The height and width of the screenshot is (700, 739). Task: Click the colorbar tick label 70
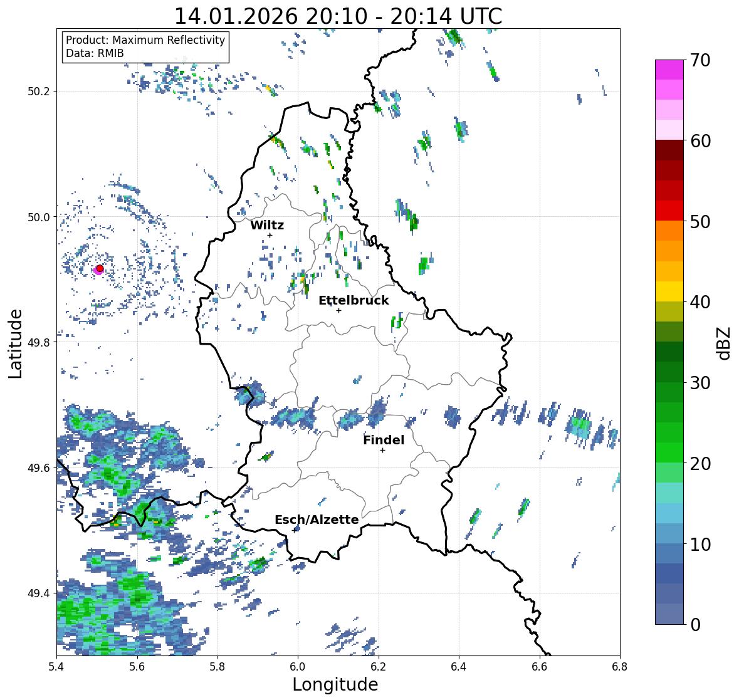pos(700,60)
